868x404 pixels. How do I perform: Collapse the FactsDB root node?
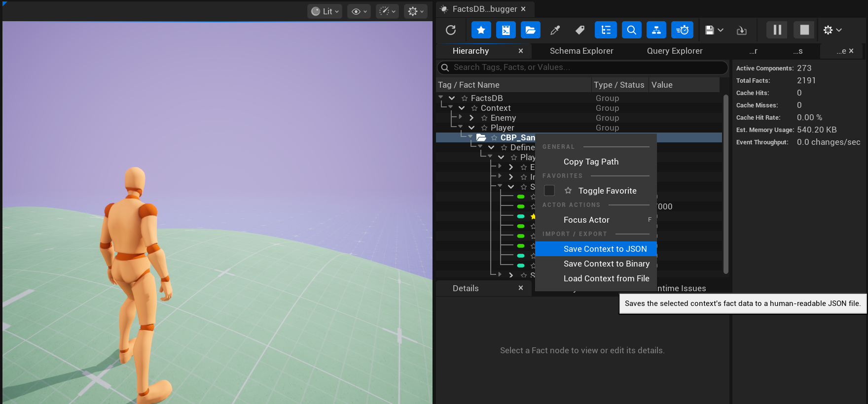[452, 98]
